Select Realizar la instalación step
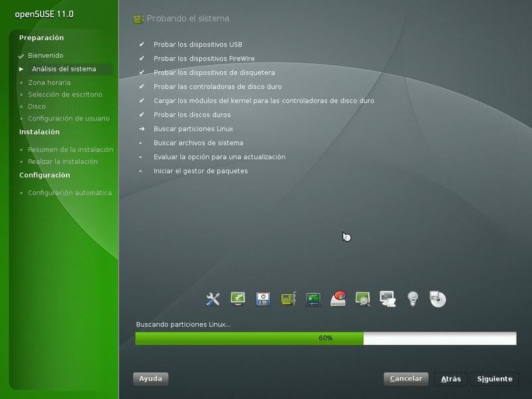532x399 pixels. click(63, 162)
